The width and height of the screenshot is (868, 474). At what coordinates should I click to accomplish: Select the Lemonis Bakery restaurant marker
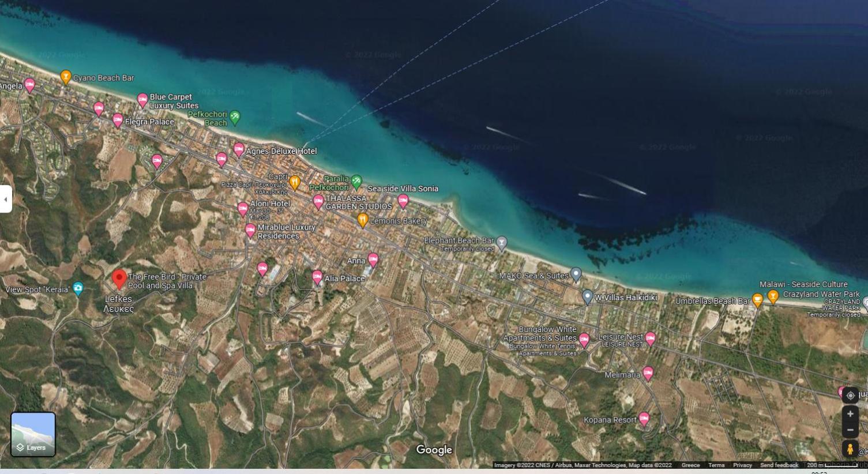tap(362, 220)
